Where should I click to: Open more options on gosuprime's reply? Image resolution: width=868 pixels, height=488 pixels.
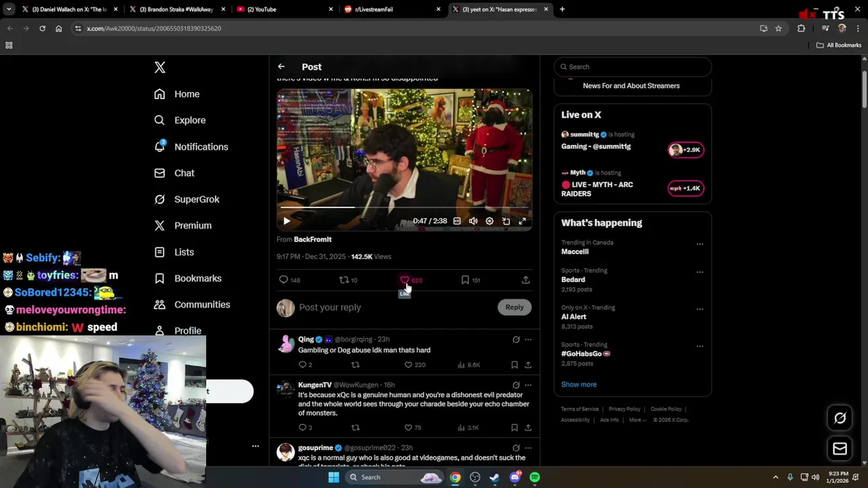[528, 448]
